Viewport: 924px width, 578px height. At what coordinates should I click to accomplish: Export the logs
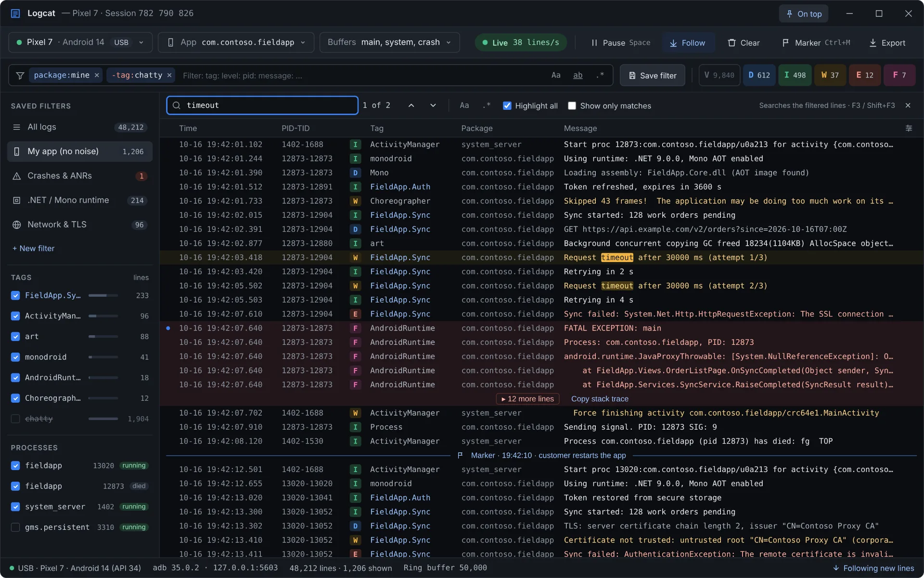(887, 43)
